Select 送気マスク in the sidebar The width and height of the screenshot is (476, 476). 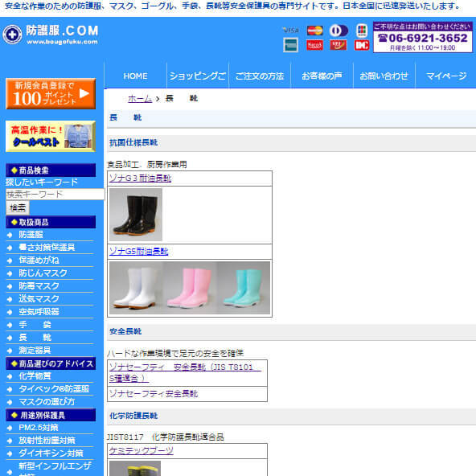point(39,299)
